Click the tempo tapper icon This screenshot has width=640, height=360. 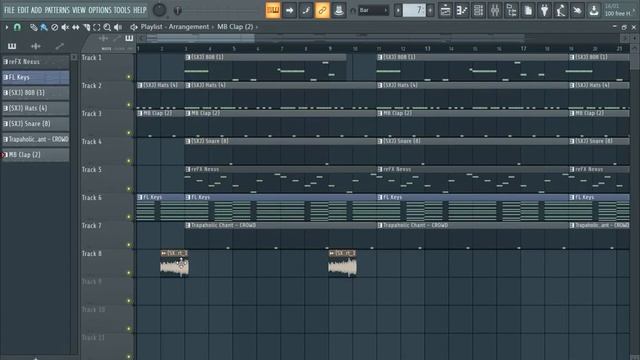tap(561, 10)
